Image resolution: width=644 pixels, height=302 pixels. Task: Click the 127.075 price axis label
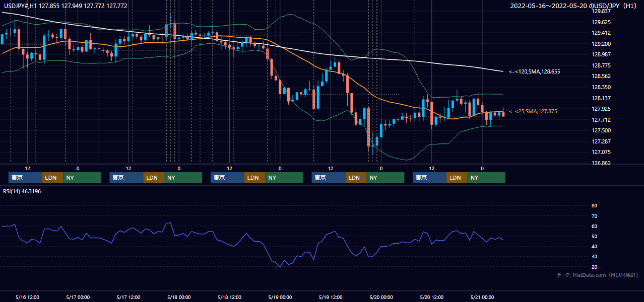(602, 152)
